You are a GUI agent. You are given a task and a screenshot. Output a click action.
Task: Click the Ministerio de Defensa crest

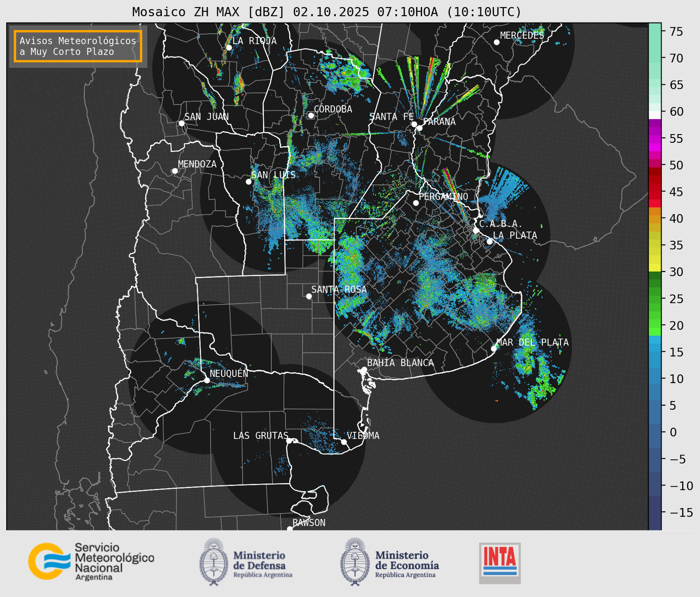click(x=214, y=562)
